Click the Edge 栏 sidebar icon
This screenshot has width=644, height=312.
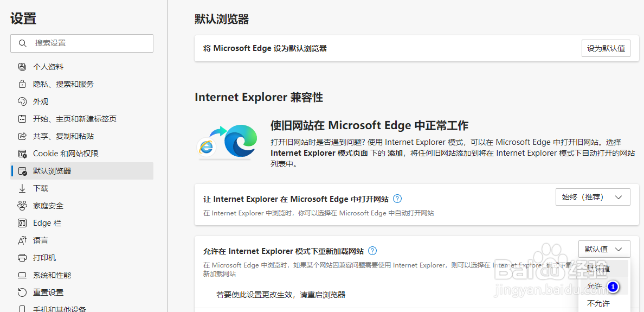pyautogui.click(x=22, y=223)
